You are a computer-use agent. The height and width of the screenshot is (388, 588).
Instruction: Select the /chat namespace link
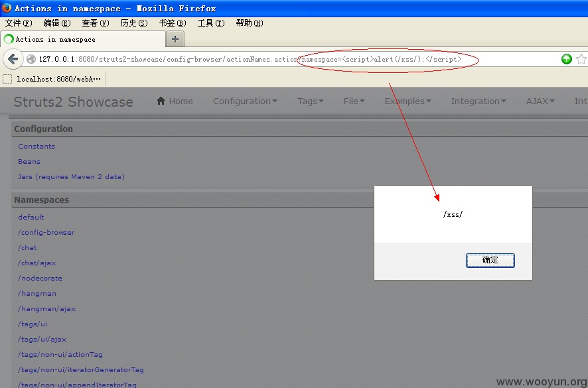pyautogui.click(x=27, y=248)
